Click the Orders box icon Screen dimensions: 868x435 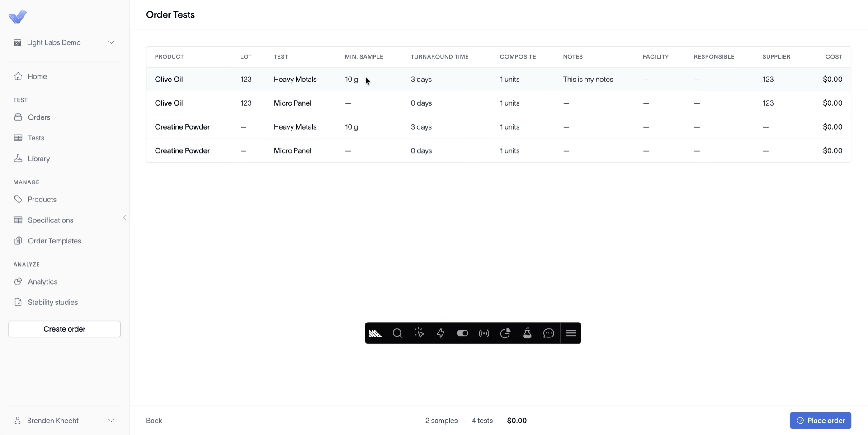tap(18, 117)
